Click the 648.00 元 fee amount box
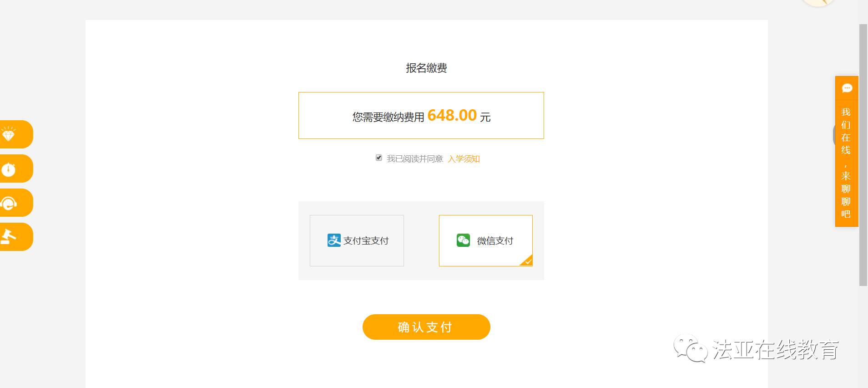 click(421, 116)
